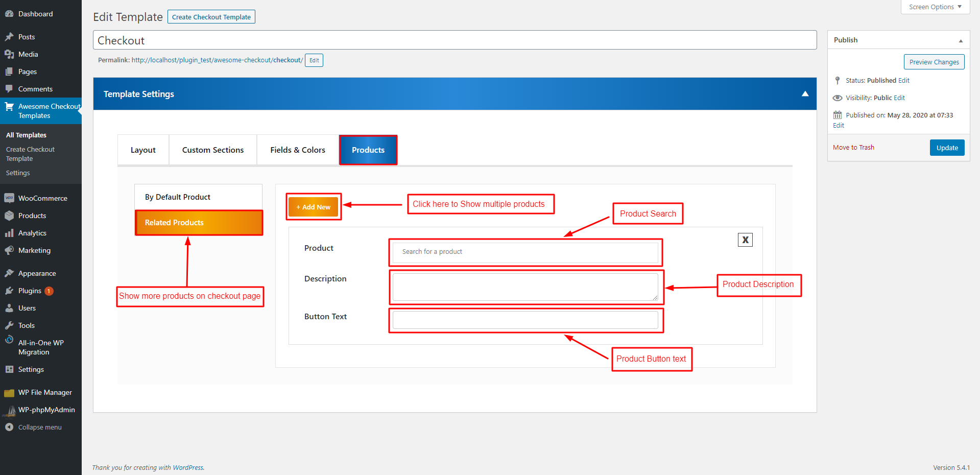Click the Tools wrench icon
This screenshot has width=980, height=475.
pyautogui.click(x=9, y=325)
